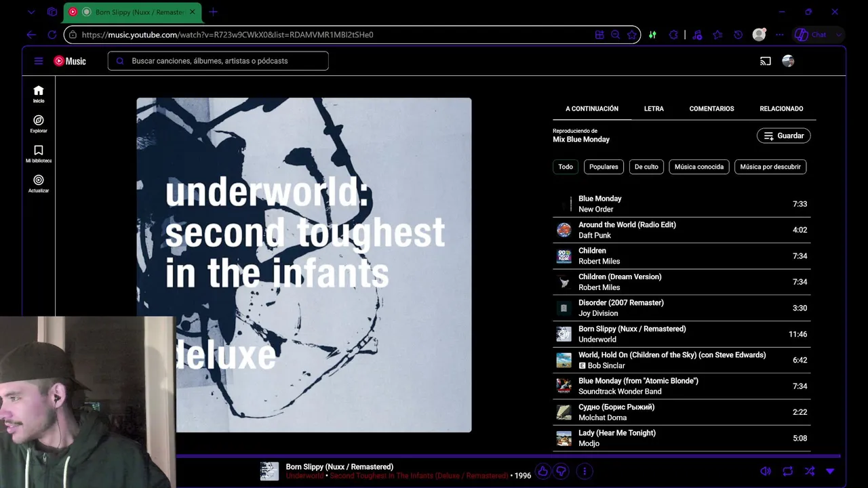Collapse the player page with the arrow
868x488 pixels.
coord(830,471)
